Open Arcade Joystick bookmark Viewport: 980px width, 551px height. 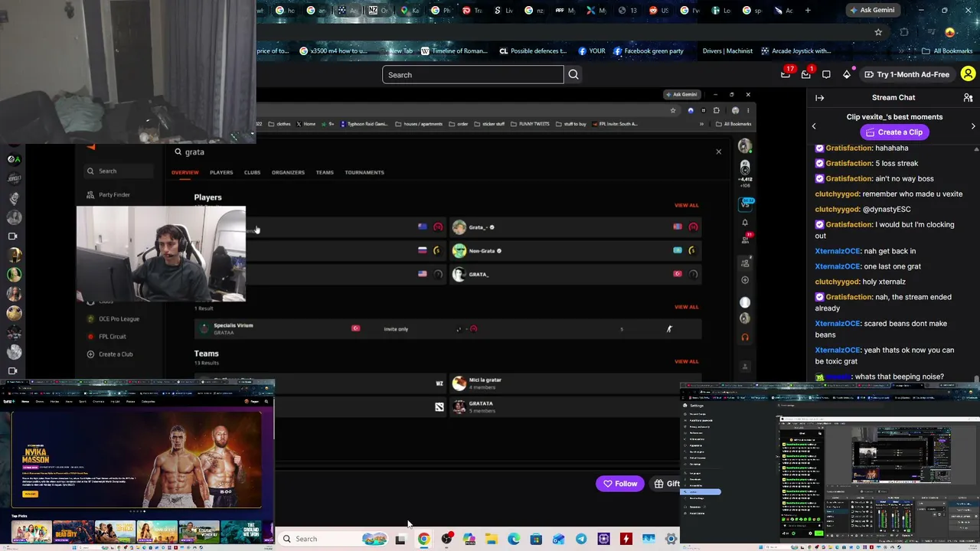click(795, 51)
